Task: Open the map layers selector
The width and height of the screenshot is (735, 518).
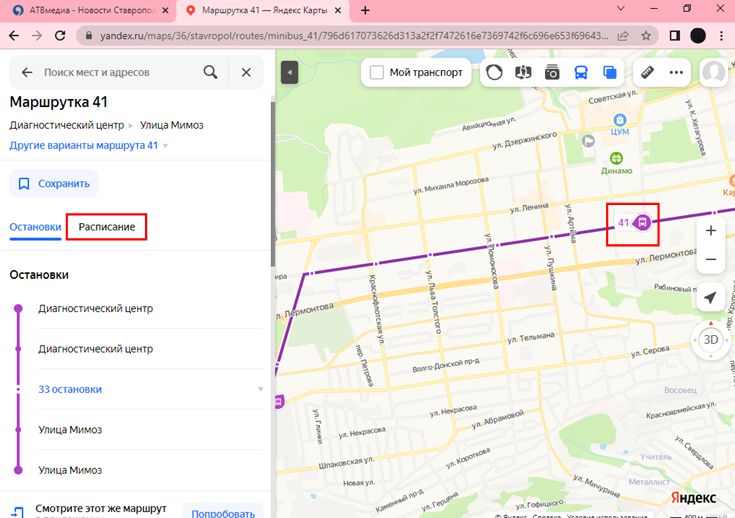Action: coord(609,73)
